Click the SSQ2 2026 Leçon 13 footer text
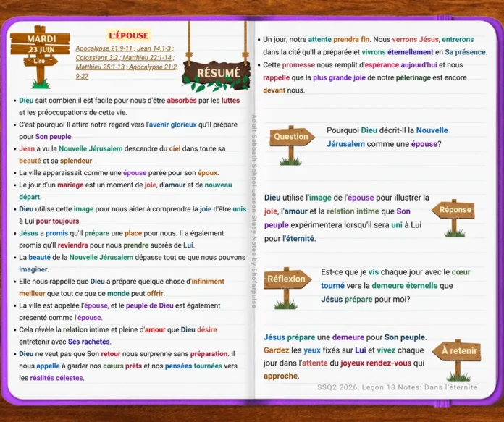The width and height of the screenshot is (504, 422). tap(398, 387)
